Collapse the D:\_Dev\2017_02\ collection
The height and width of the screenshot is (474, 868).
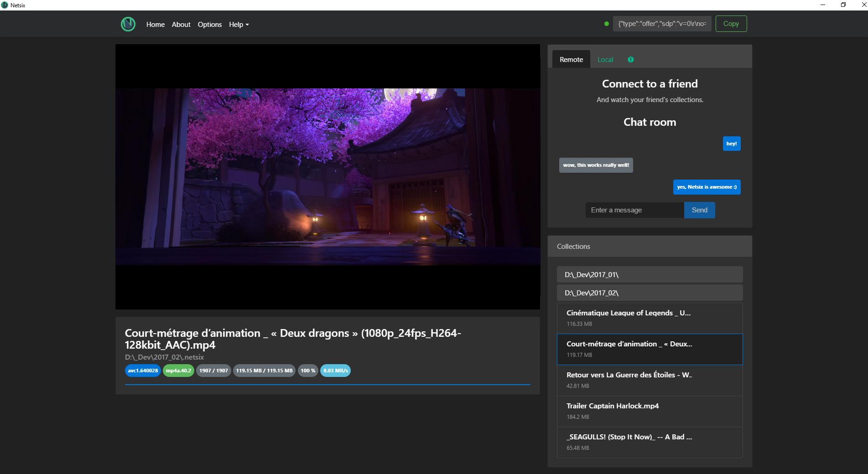[x=650, y=293]
